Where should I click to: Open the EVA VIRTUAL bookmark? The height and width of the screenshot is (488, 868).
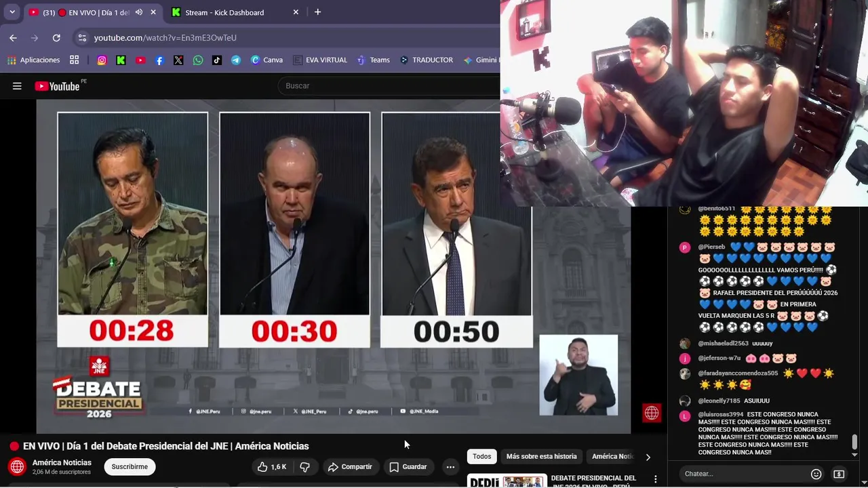320,60
